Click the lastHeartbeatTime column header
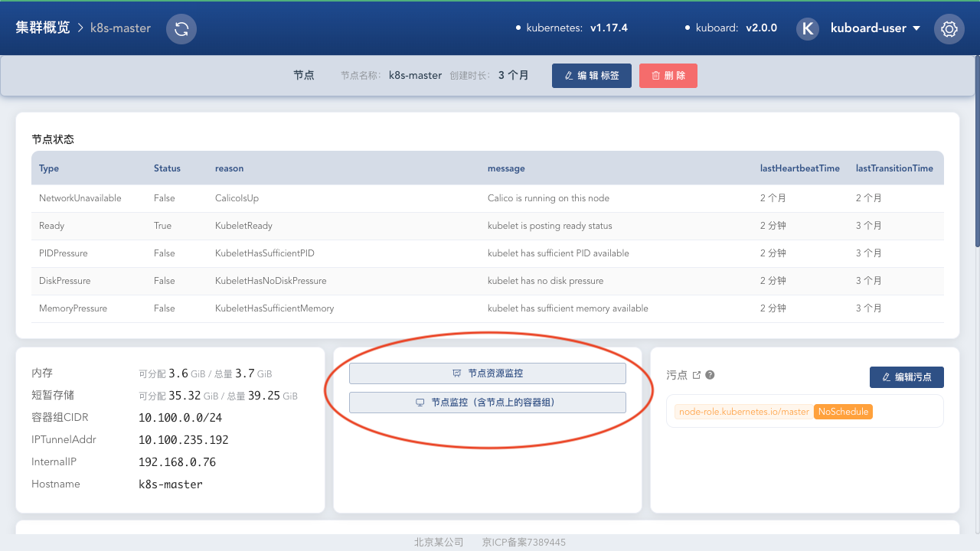The width and height of the screenshot is (980, 551). [x=799, y=168]
